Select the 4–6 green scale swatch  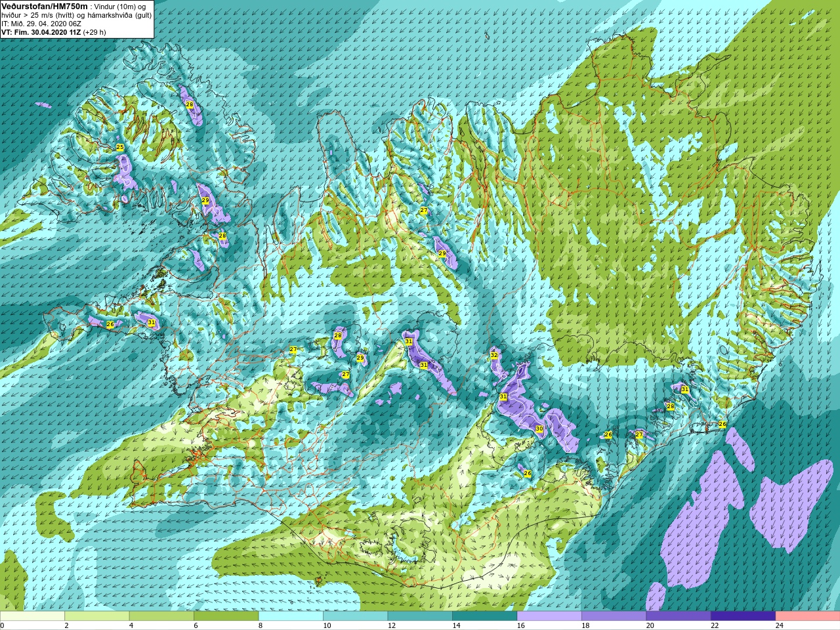pos(161,616)
